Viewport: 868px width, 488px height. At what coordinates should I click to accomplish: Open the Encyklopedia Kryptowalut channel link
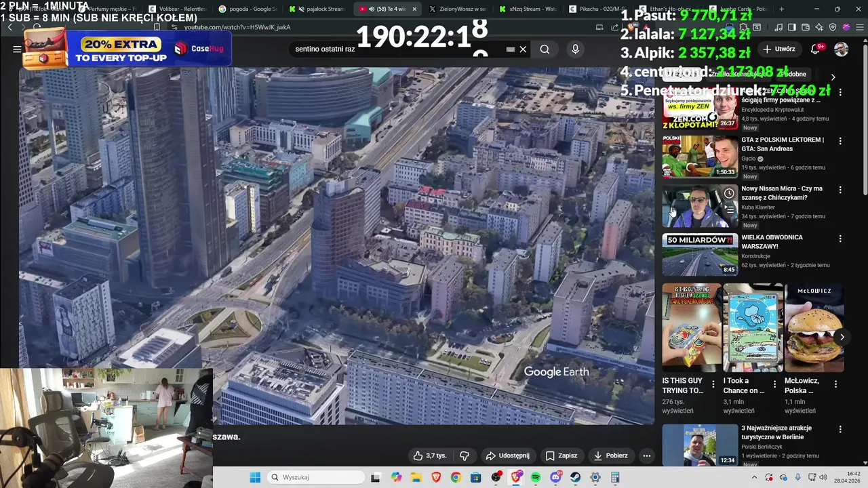click(772, 109)
